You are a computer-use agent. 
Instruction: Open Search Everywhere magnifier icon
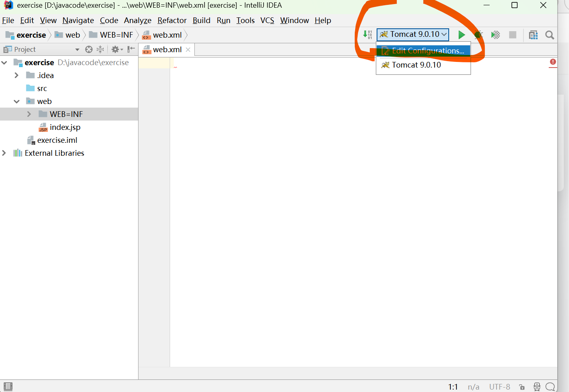550,35
